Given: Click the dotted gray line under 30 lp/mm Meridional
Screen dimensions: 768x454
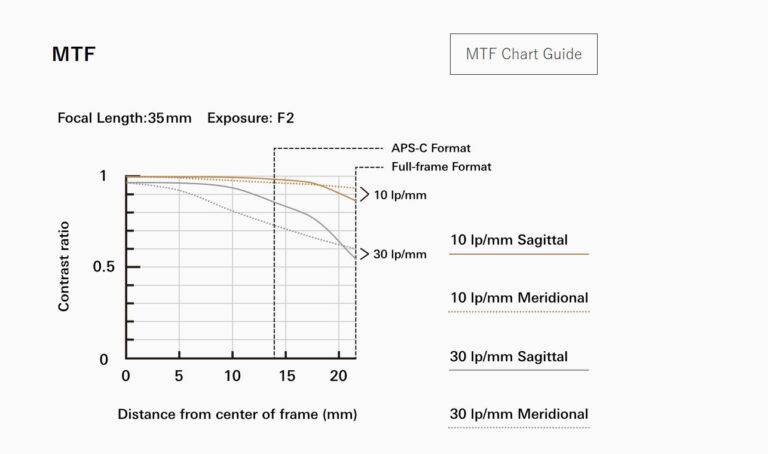Looking at the screenshot, I should pos(519,428).
